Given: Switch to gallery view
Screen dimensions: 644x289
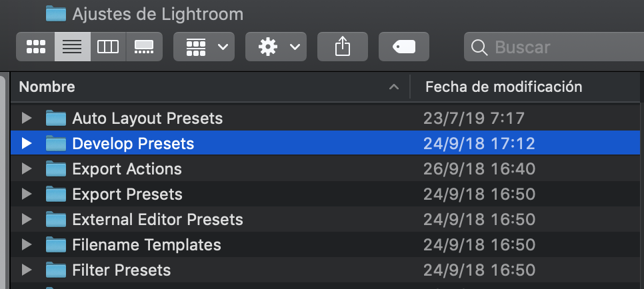Looking at the screenshot, I should [144, 47].
